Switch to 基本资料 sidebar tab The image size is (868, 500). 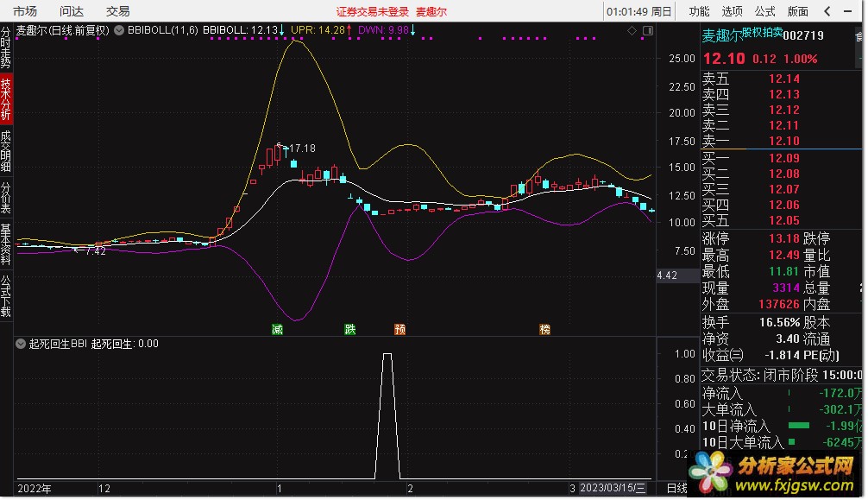click(x=5, y=244)
